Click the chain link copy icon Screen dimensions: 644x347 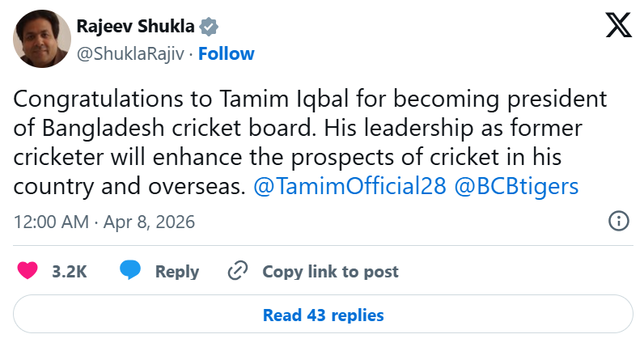(x=237, y=271)
